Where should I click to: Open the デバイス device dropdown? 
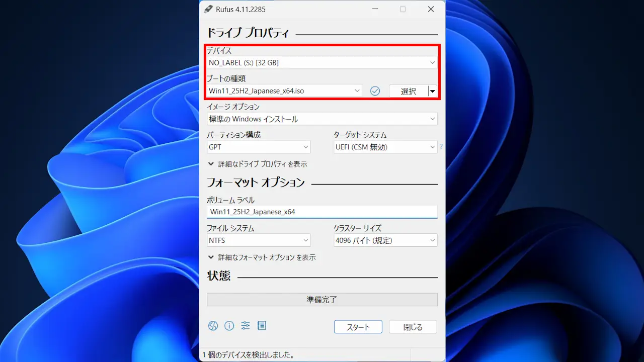pos(322,63)
